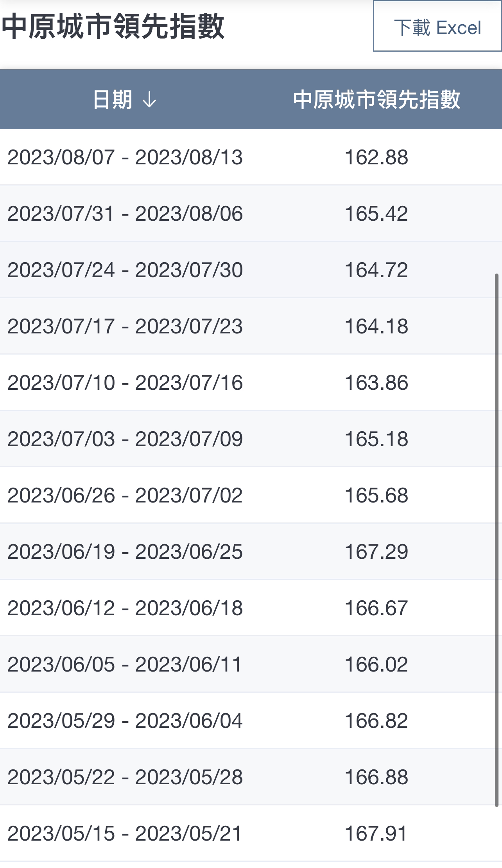This screenshot has width=502, height=868.
Task: Click the 中原城市領先指數 column header
Action: [x=376, y=99]
